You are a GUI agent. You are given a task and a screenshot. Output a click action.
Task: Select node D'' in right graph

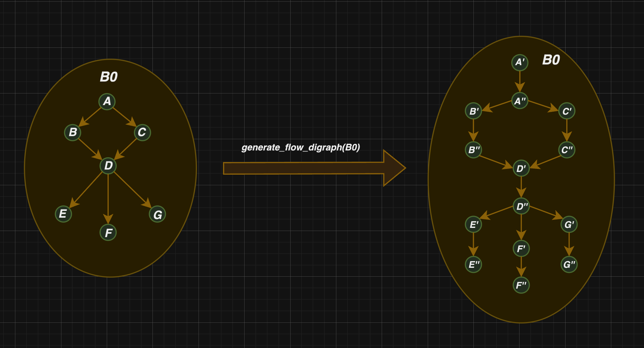pyautogui.click(x=521, y=206)
